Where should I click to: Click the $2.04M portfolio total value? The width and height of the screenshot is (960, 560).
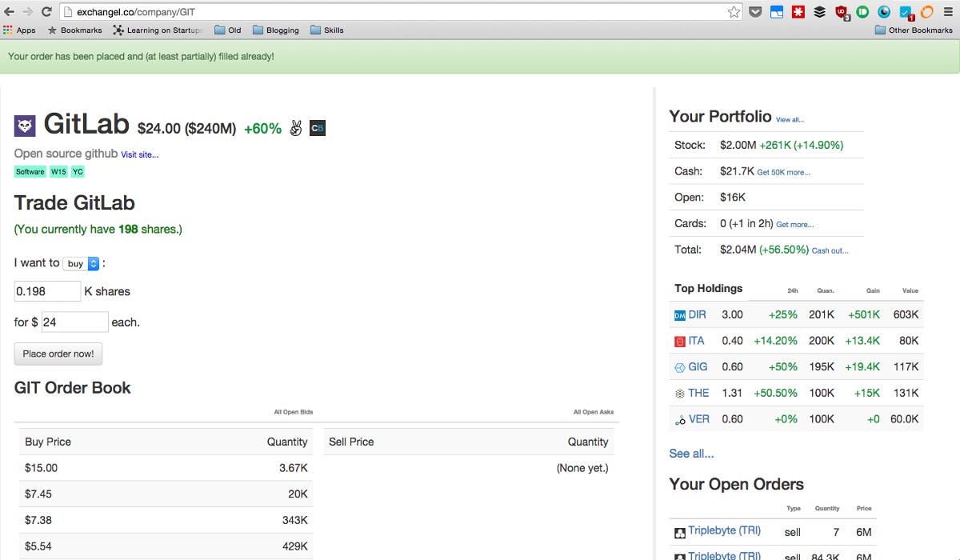(738, 250)
